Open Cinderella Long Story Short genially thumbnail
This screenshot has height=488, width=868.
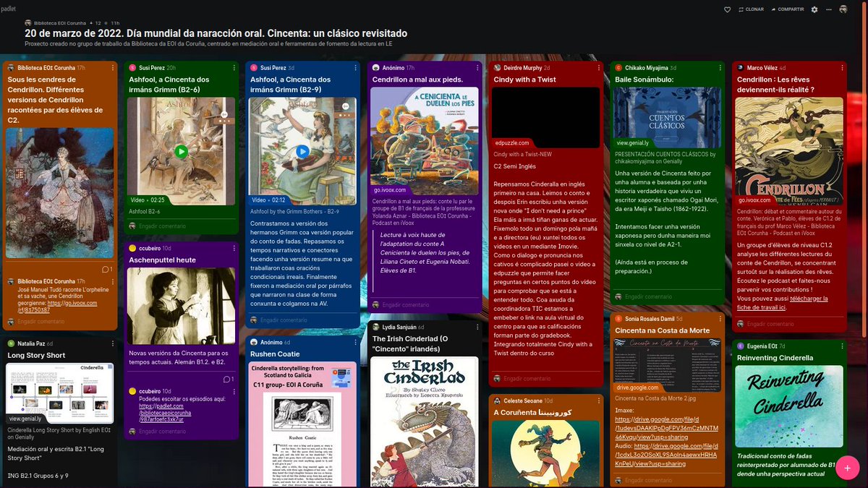[x=59, y=393]
